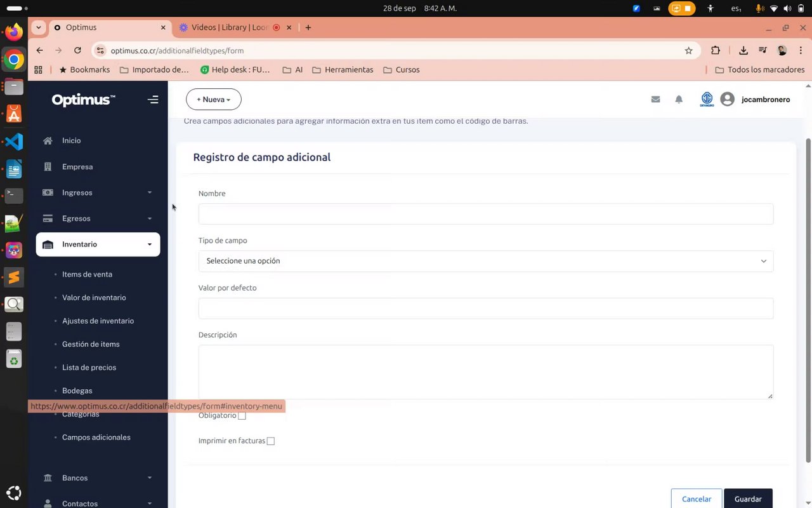This screenshot has width=812, height=508.
Task: Open a new browser tab
Action: coord(308,28)
